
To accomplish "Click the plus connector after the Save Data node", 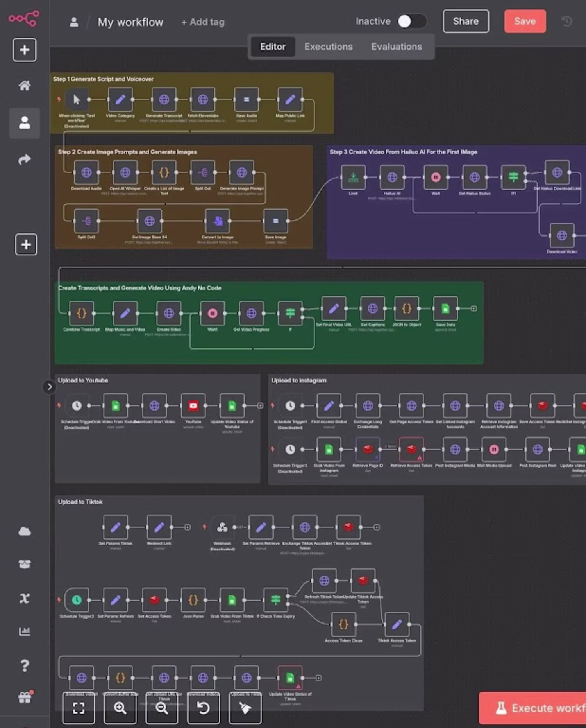I will 474,308.
